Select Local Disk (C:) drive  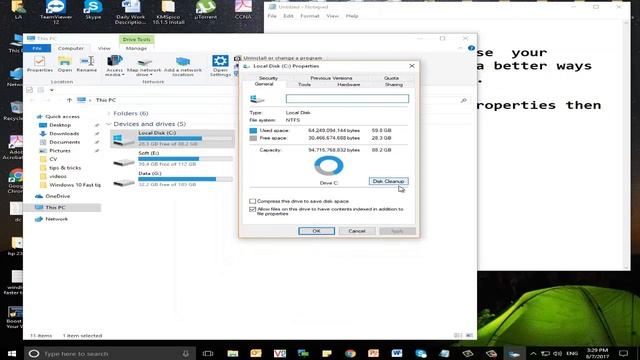point(172,138)
